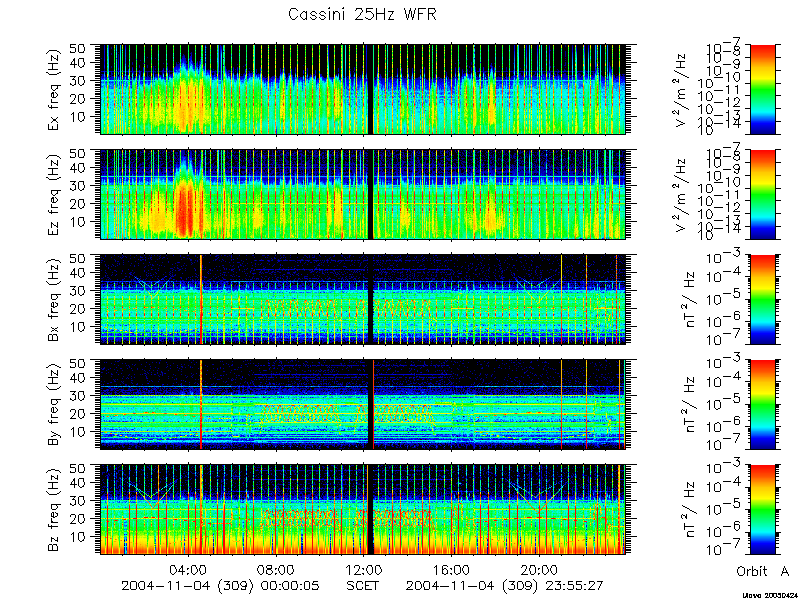Viewport: 800px width, 600px height.
Task: Click the Ez panel color bar
Action: (x=762, y=194)
